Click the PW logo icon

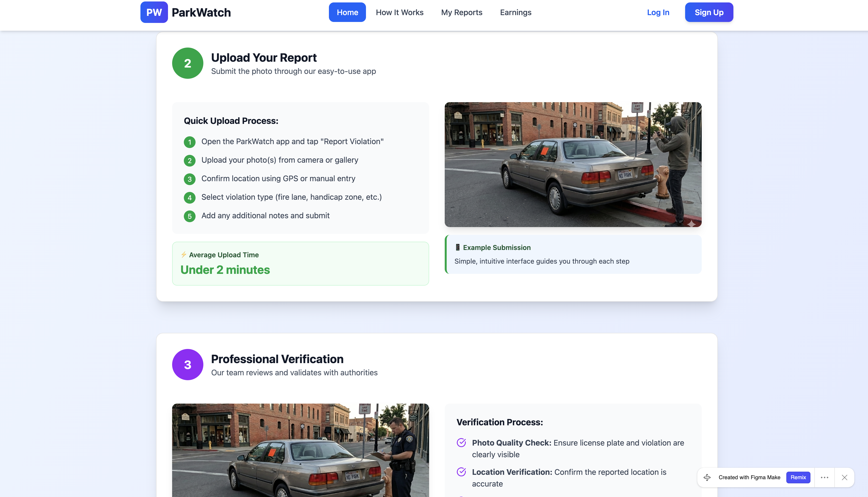tap(154, 12)
